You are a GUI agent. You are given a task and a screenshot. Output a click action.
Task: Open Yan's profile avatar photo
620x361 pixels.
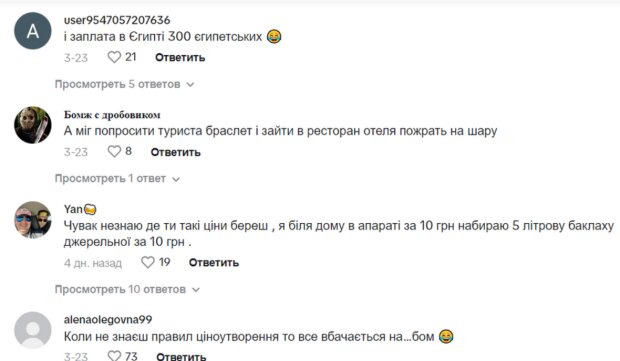click(33, 219)
